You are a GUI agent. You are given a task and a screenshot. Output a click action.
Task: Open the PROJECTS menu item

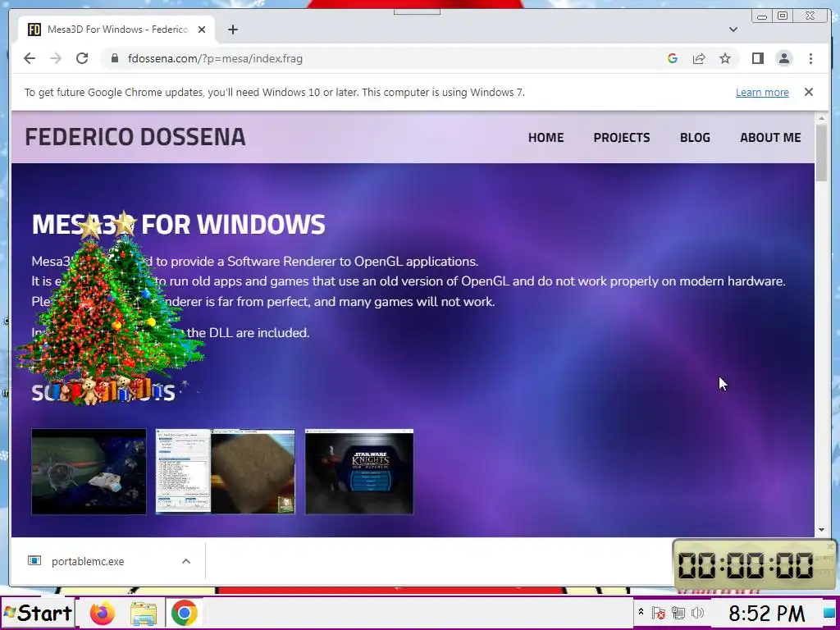(x=622, y=138)
